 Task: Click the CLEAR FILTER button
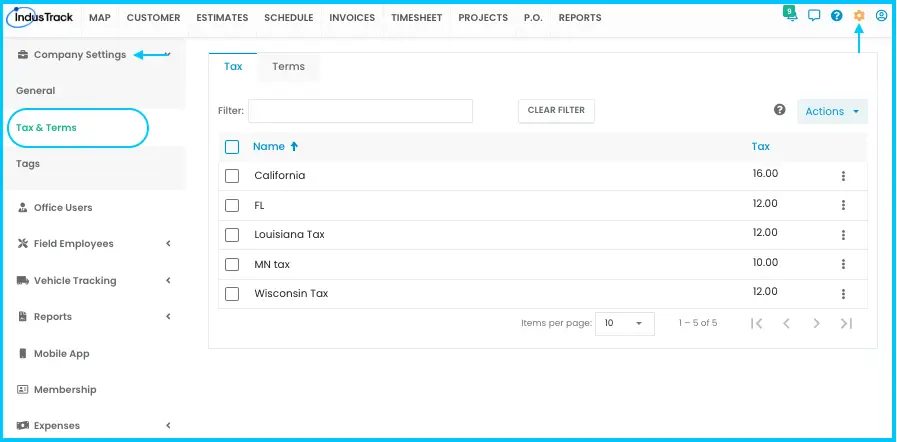click(x=556, y=110)
